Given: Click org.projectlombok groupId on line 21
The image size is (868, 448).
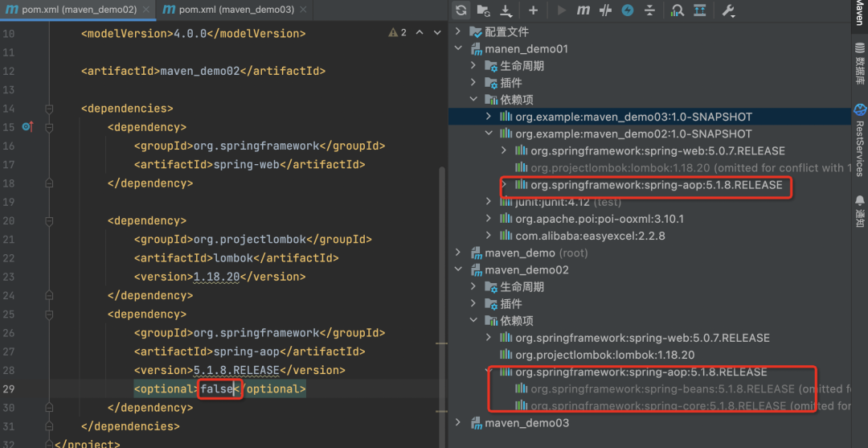Looking at the screenshot, I should coord(249,240).
